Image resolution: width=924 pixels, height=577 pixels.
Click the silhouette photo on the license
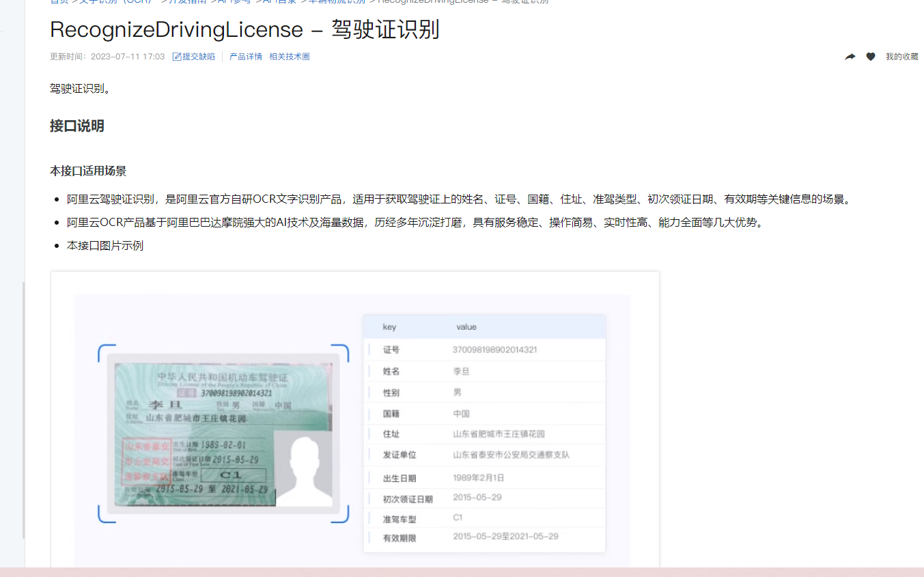coord(303,468)
